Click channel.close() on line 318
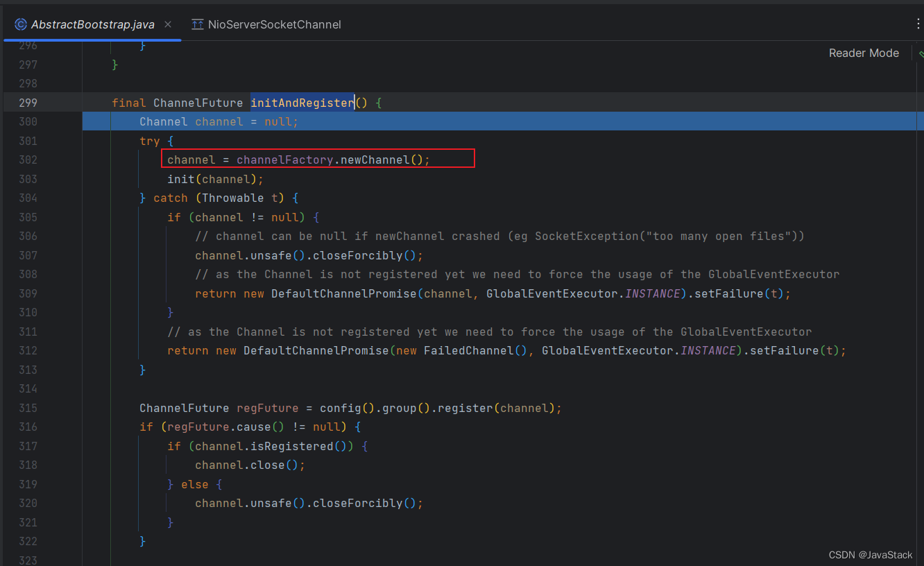Image resolution: width=924 pixels, height=566 pixels. tap(247, 465)
